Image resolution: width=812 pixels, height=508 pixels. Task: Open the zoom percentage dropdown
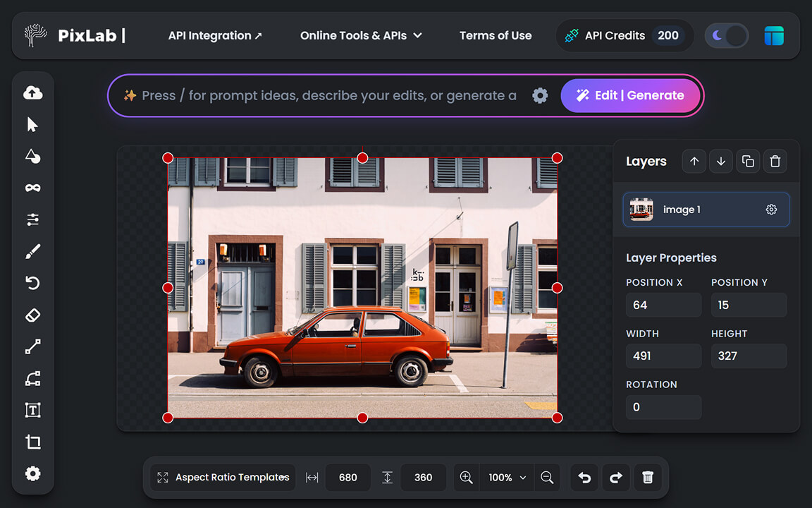pos(506,478)
